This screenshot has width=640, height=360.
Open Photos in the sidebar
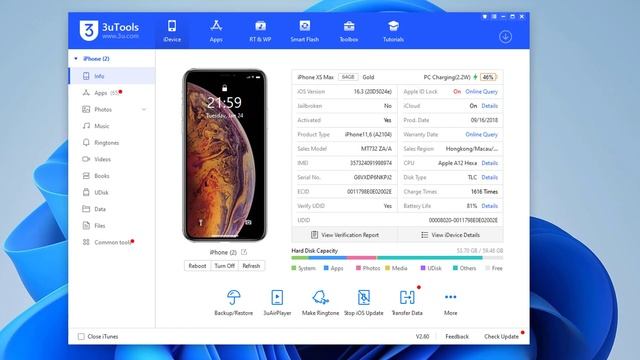111,109
